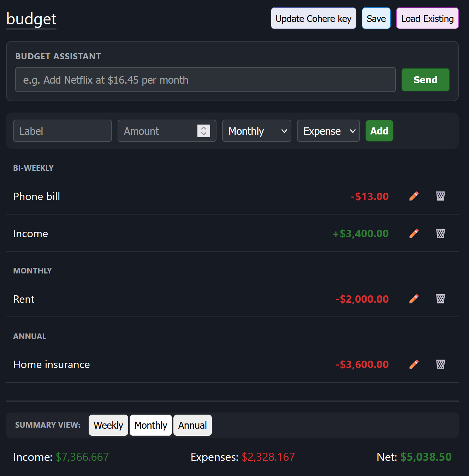The height and width of the screenshot is (476, 469).
Task: Click the Net $5,038.50 total
Action: pyautogui.click(x=414, y=457)
